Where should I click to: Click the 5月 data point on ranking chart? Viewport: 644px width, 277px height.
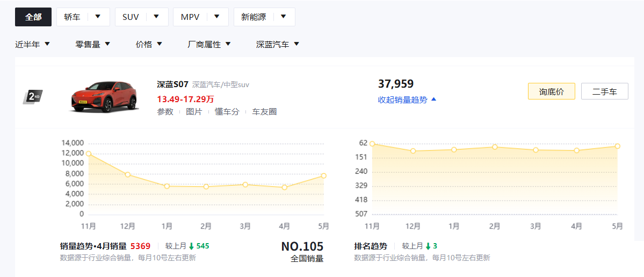click(x=617, y=146)
